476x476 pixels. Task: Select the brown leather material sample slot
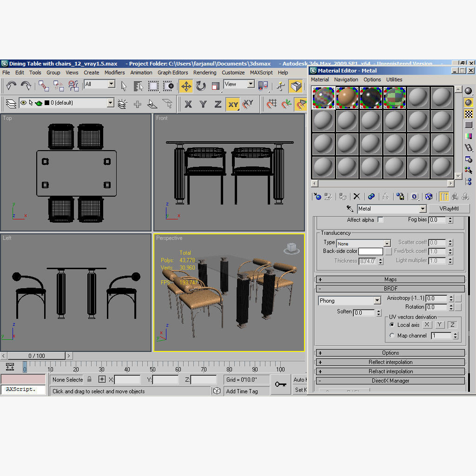click(x=347, y=98)
